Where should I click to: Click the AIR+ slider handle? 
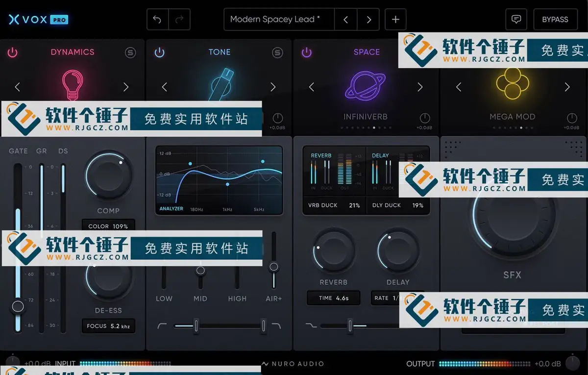click(274, 267)
